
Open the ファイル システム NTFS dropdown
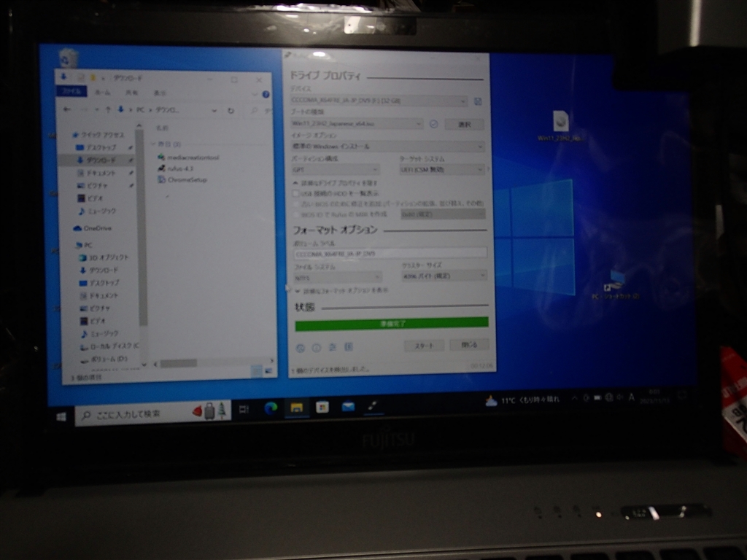(x=338, y=277)
